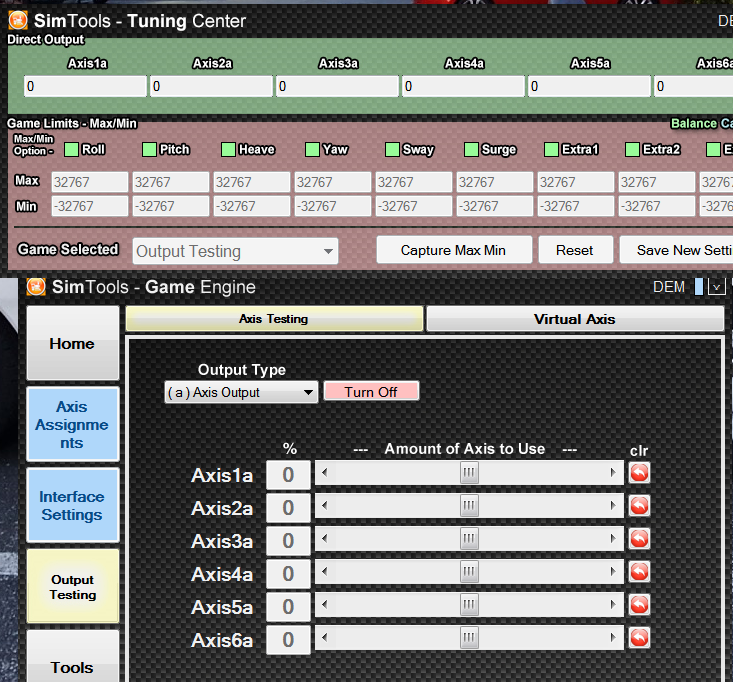This screenshot has width=733, height=693.
Task: Click the Turn Off button
Action: [371, 392]
